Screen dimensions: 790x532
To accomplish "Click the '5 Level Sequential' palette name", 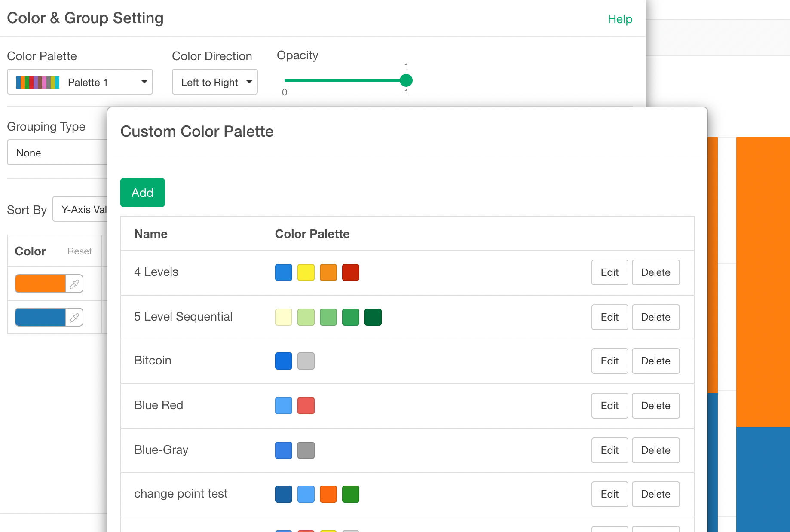I will (183, 317).
